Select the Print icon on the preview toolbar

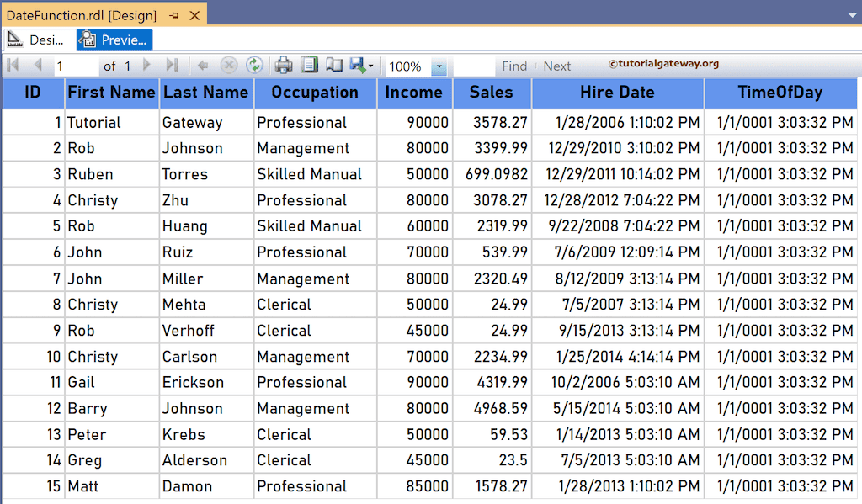[283, 66]
